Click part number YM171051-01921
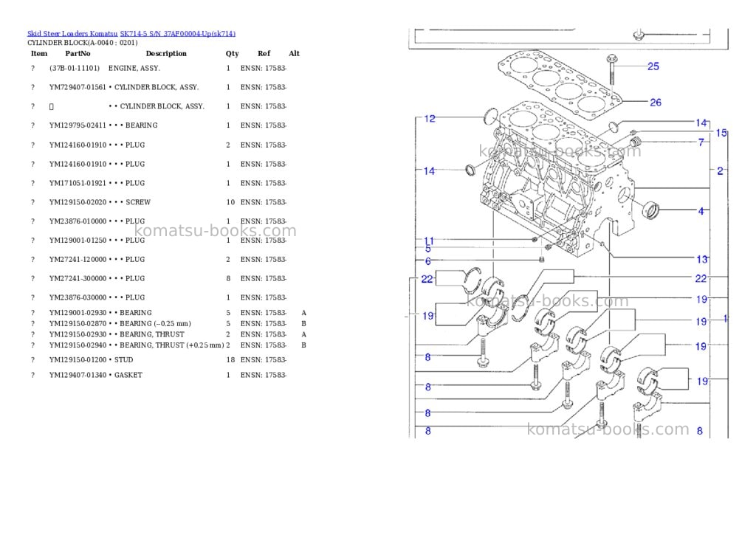 pyautogui.click(x=78, y=183)
